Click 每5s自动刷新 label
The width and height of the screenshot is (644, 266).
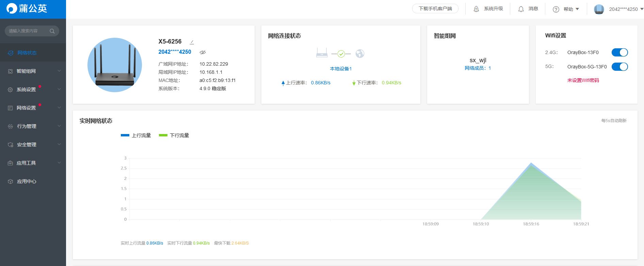[x=614, y=121]
